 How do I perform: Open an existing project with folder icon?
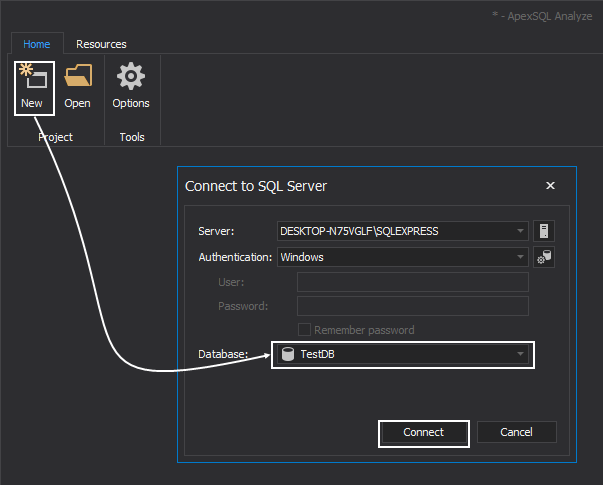click(77, 87)
